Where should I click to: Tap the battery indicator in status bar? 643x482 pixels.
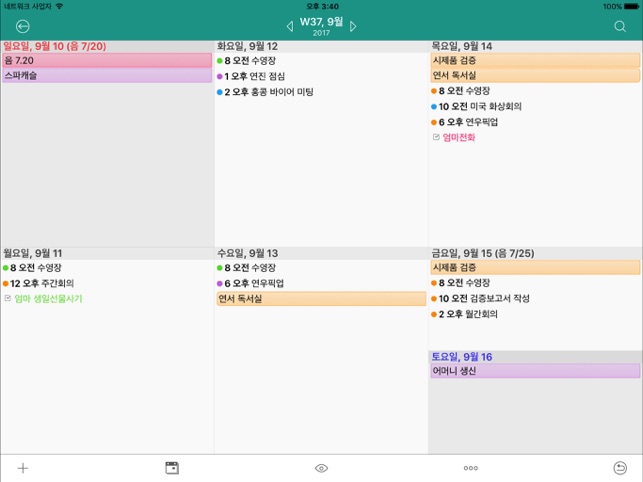pos(632,6)
